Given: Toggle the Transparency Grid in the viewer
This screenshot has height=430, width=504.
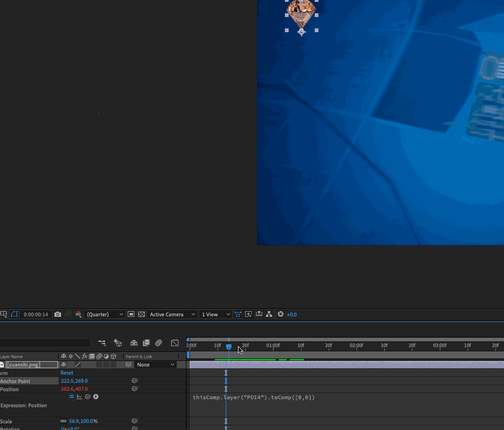Looking at the screenshot, I should [141, 314].
